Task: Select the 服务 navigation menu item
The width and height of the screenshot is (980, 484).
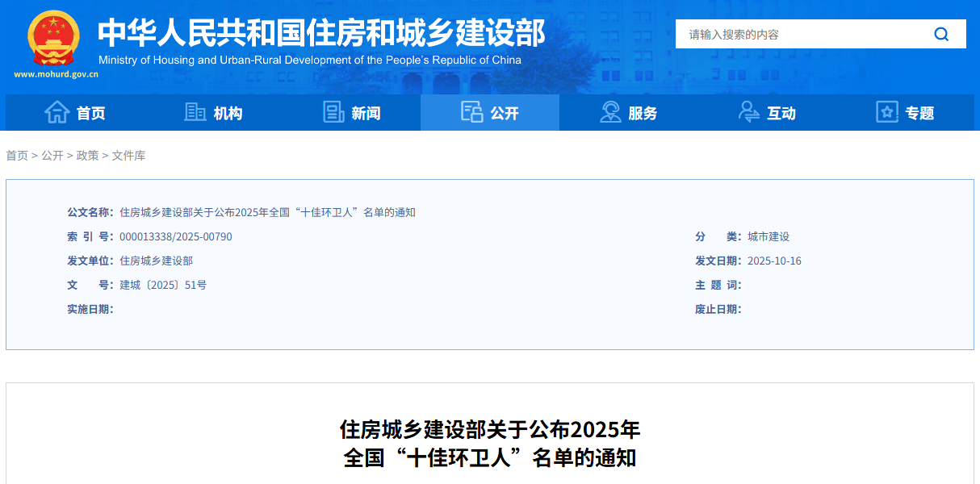Action: click(x=643, y=114)
